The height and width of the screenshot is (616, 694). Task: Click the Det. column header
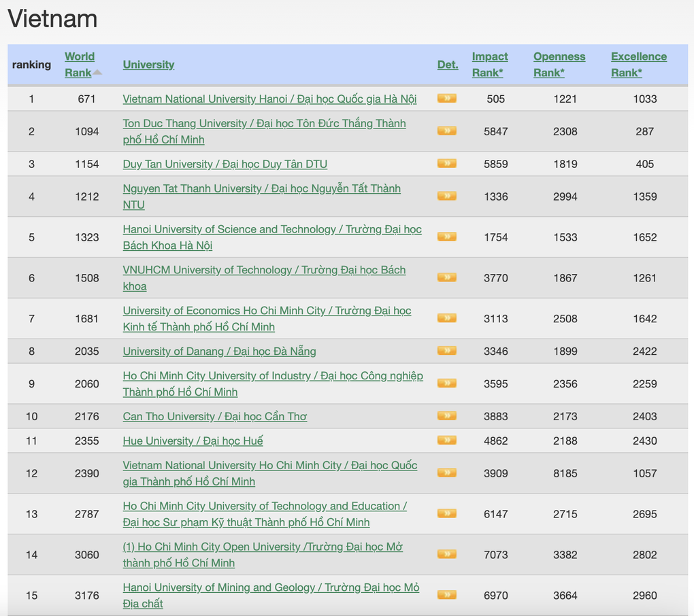tap(448, 65)
